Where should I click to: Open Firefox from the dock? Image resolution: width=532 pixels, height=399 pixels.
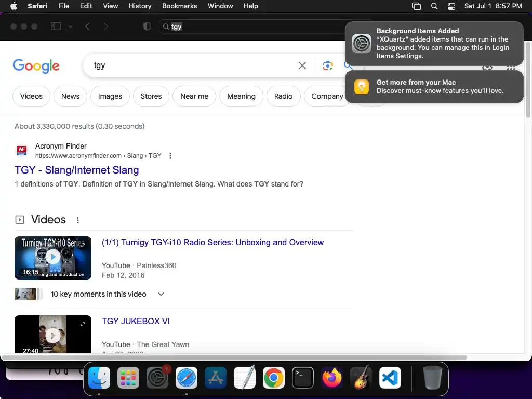click(x=332, y=378)
